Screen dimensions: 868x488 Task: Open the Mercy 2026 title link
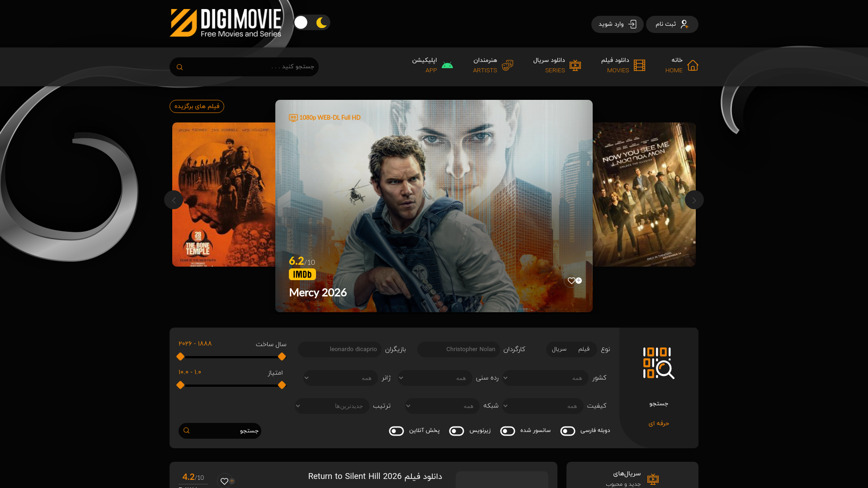pyautogui.click(x=318, y=293)
